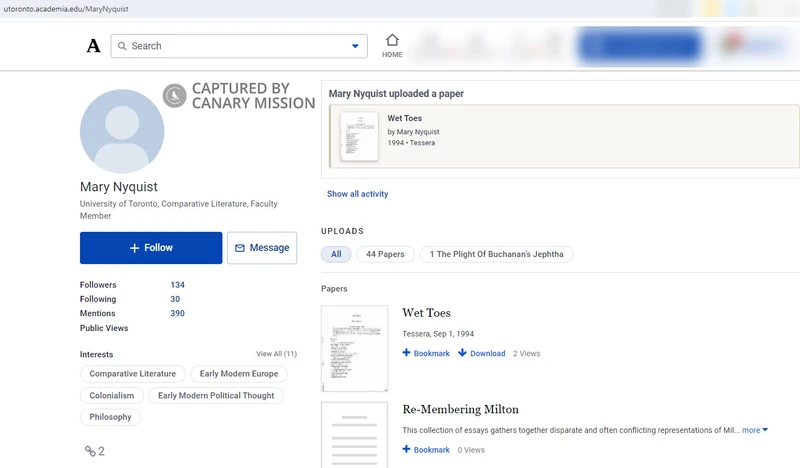Image resolution: width=800 pixels, height=468 pixels.
Task: Click 'by Mary Nyquist' author text in activity card
Action: click(x=413, y=132)
